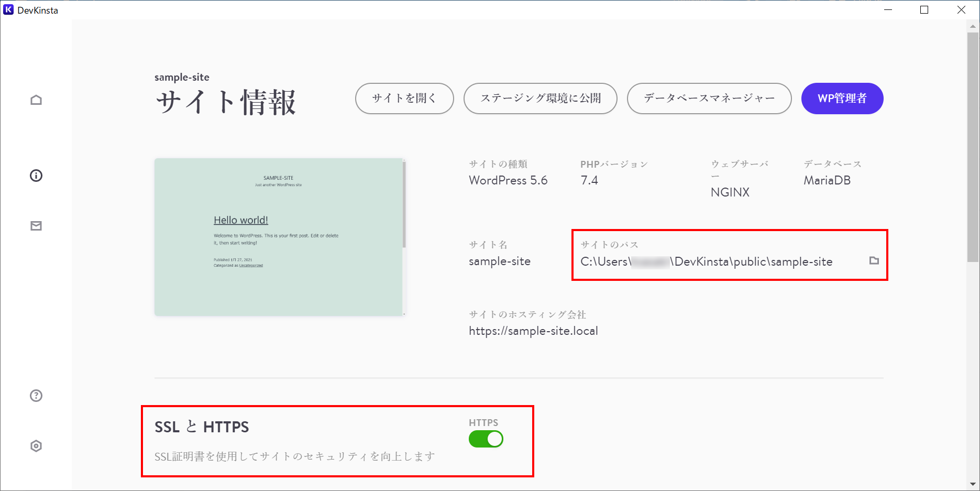Click the scroll down arrow at bottom right

tap(973, 485)
